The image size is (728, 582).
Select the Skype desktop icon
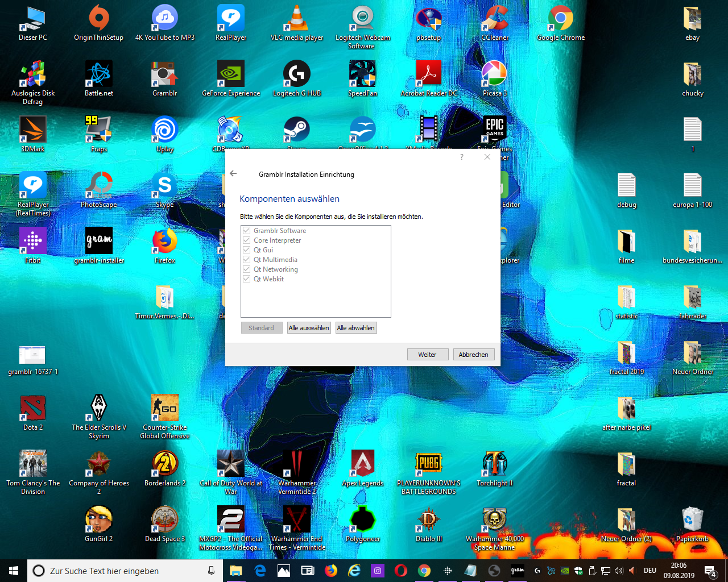pos(165,191)
